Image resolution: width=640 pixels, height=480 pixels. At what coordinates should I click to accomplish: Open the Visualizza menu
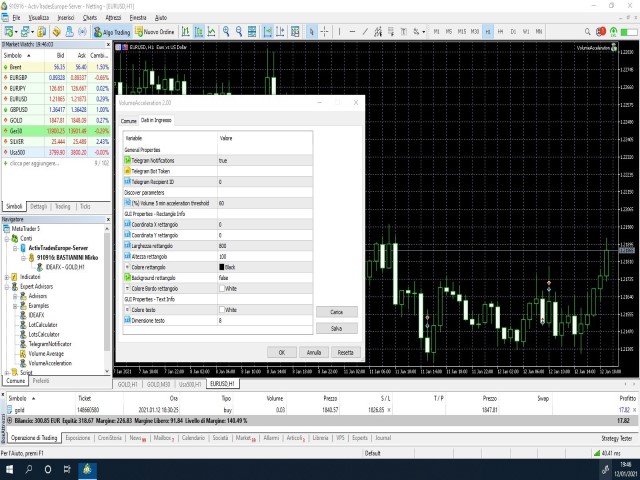[x=39, y=18]
